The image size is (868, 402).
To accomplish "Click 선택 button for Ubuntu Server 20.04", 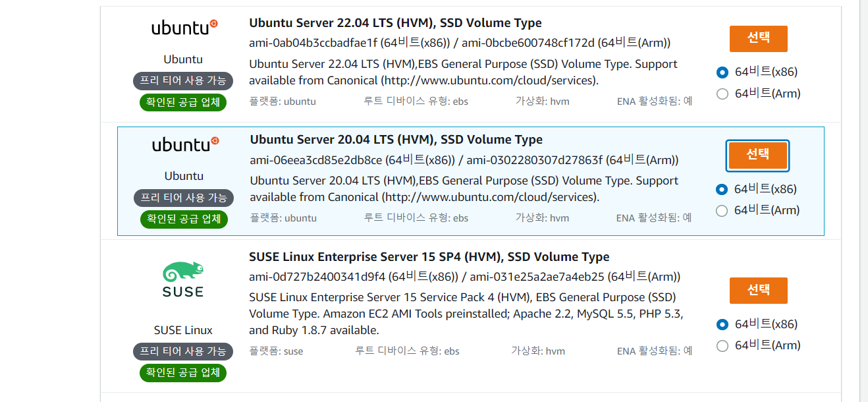I will [758, 156].
